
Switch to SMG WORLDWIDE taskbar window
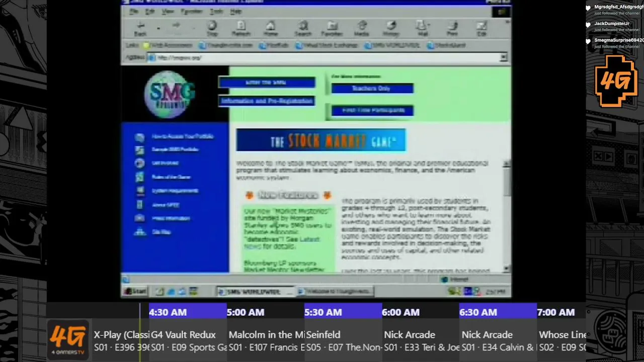click(x=255, y=292)
